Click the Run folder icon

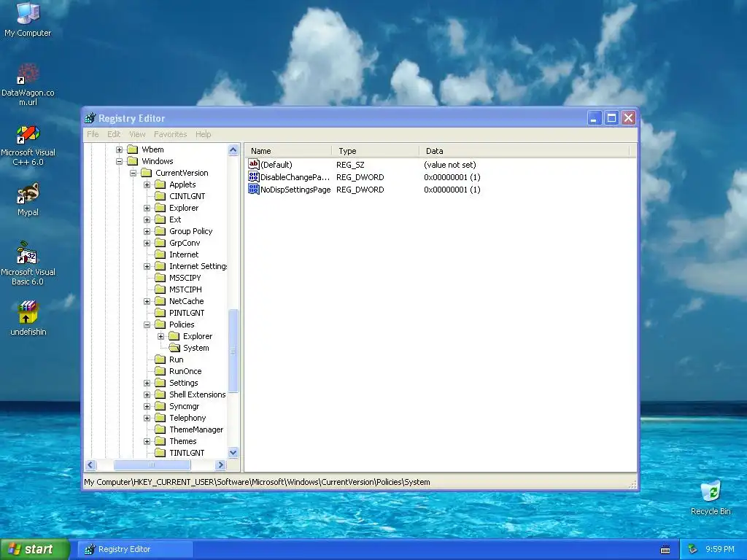click(x=160, y=359)
